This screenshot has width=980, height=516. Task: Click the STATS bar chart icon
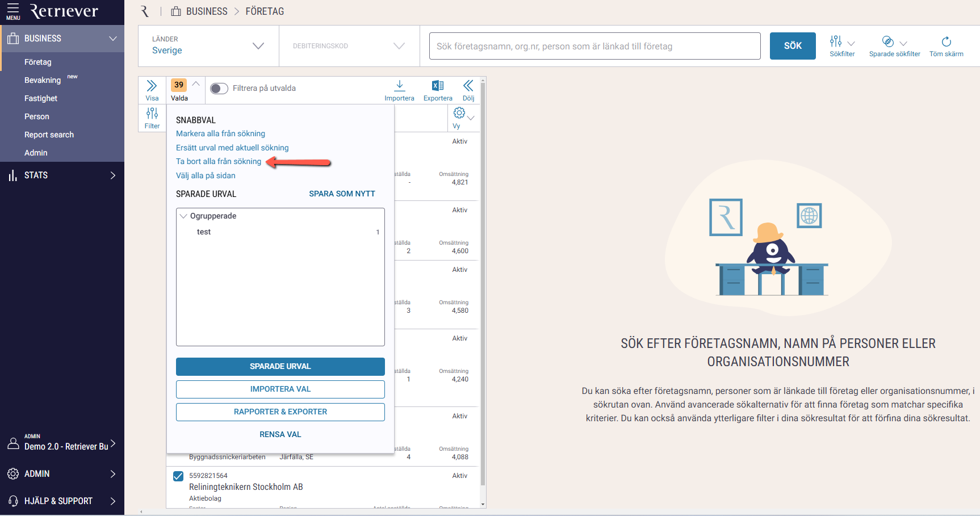coord(12,175)
